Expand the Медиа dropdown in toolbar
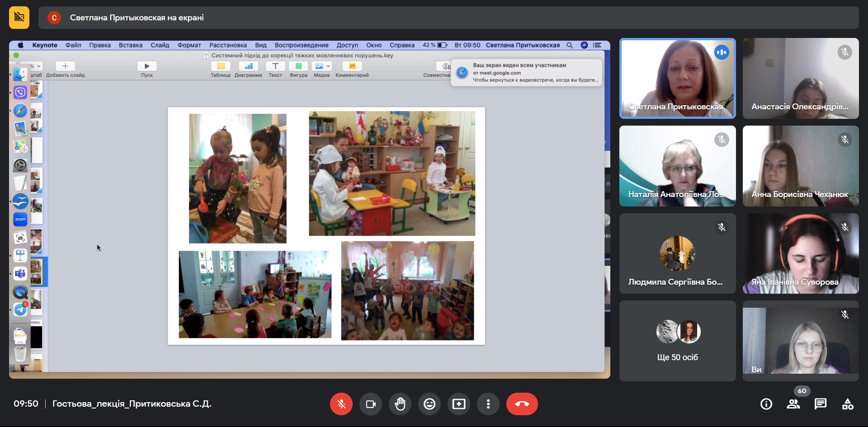 [328, 66]
